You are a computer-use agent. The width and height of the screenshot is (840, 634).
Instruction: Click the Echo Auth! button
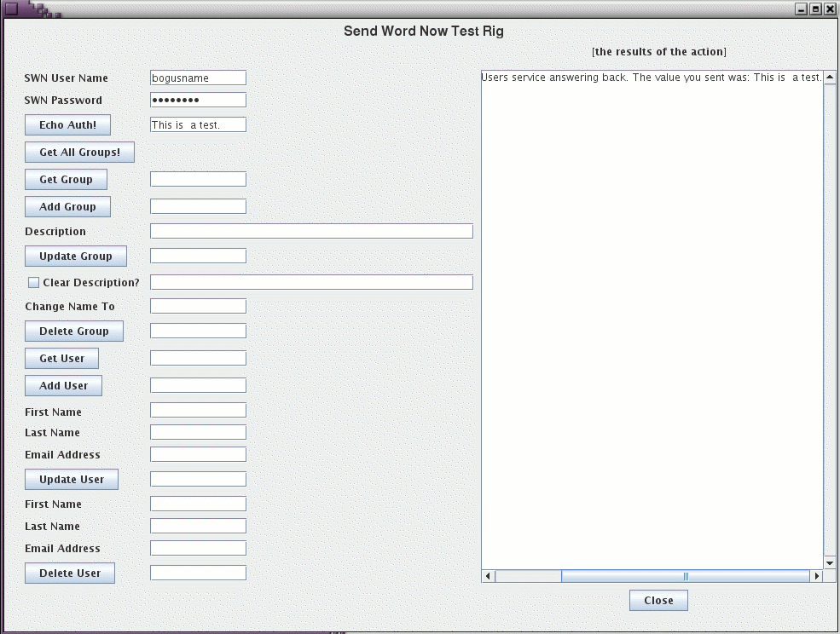(67, 124)
